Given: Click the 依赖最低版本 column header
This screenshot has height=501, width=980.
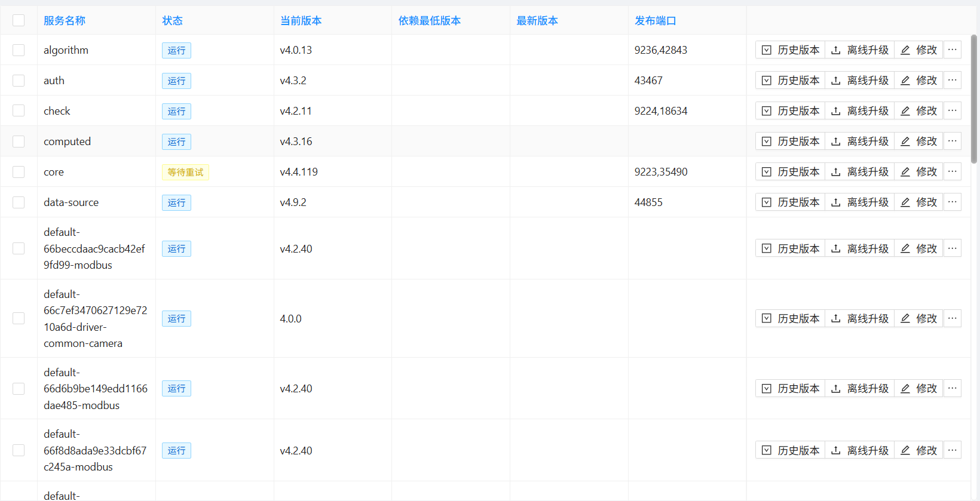Looking at the screenshot, I should coord(429,21).
